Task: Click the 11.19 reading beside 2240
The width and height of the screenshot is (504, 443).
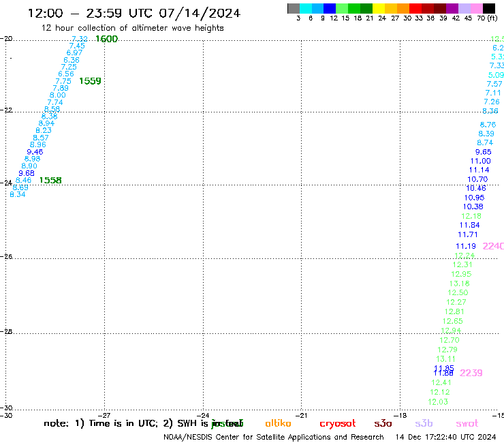Action: 466,247
